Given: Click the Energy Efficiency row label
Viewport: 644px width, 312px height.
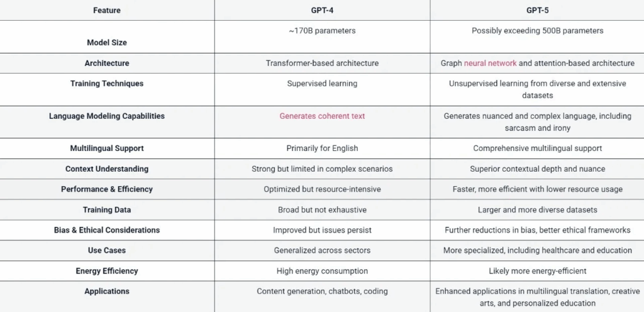Looking at the screenshot, I should 107,271.
